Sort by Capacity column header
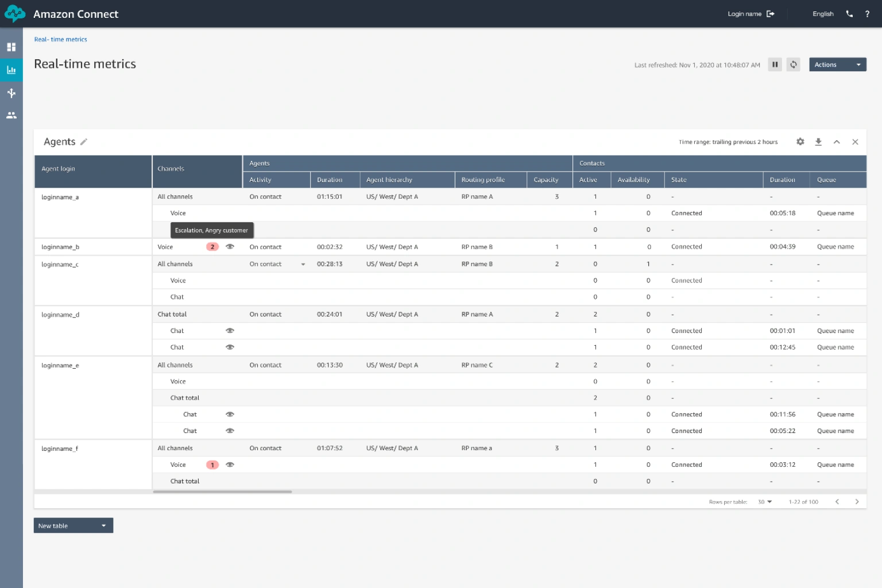882x588 pixels. pyautogui.click(x=550, y=180)
